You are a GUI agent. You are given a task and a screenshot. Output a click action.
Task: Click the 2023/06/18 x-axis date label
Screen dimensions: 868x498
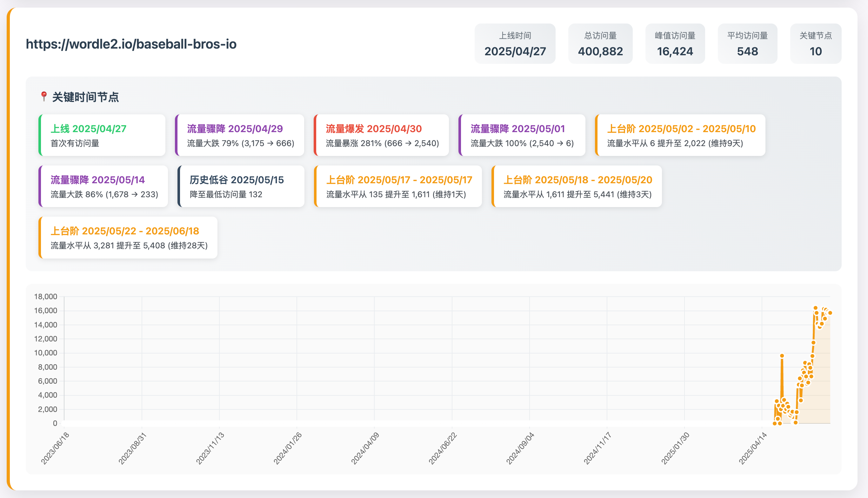click(x=55, y=448)
